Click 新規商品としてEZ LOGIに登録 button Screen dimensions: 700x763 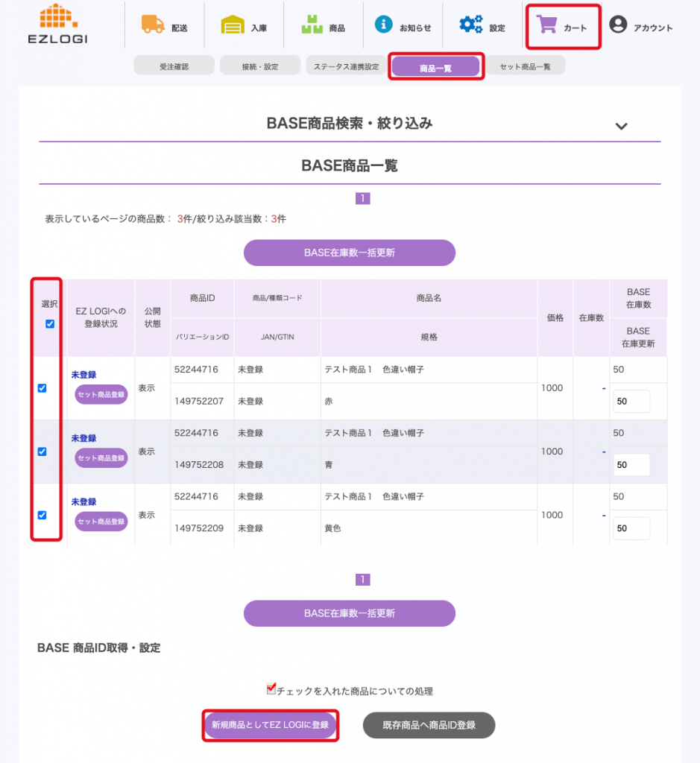pyautogui.click(x=270, y=725)
